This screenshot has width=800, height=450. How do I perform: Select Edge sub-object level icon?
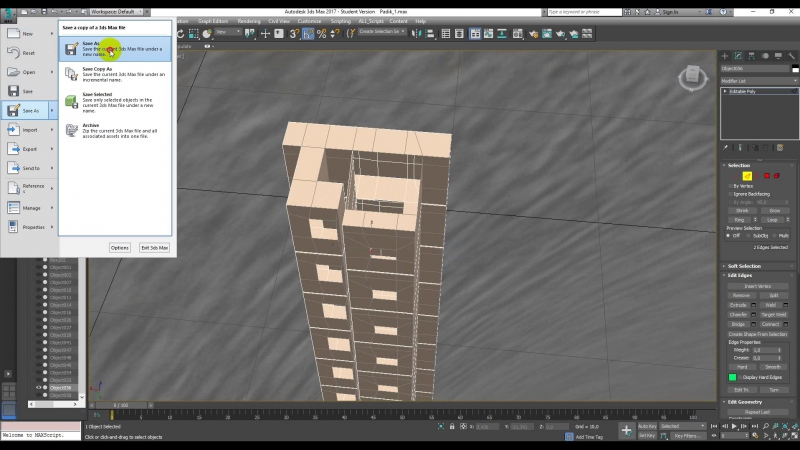pos(747,176)
